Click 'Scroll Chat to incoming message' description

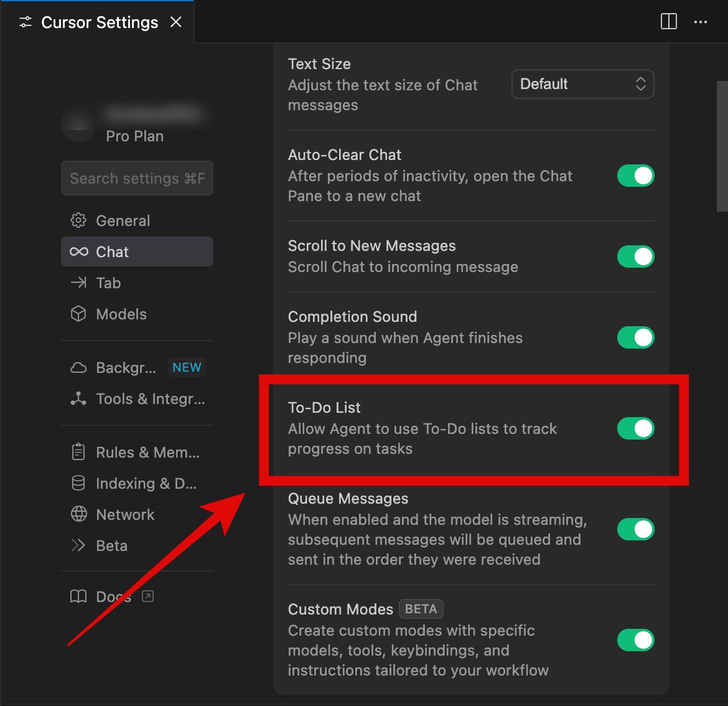[403, 267]
